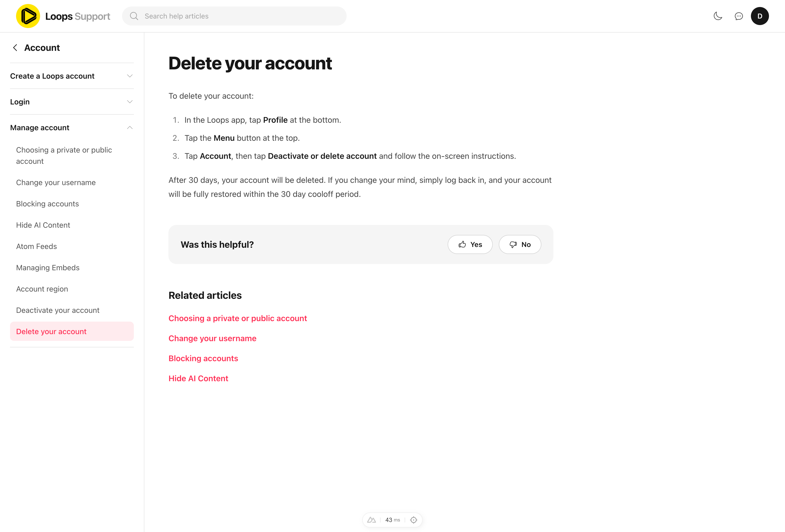
Task: Toggle dark mode with the moon icon
Action: (x=718, y=16)
